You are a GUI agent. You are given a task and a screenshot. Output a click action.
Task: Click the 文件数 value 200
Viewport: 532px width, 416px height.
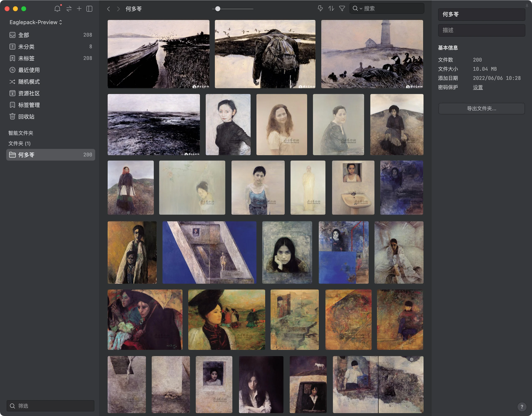coord(477,60)
